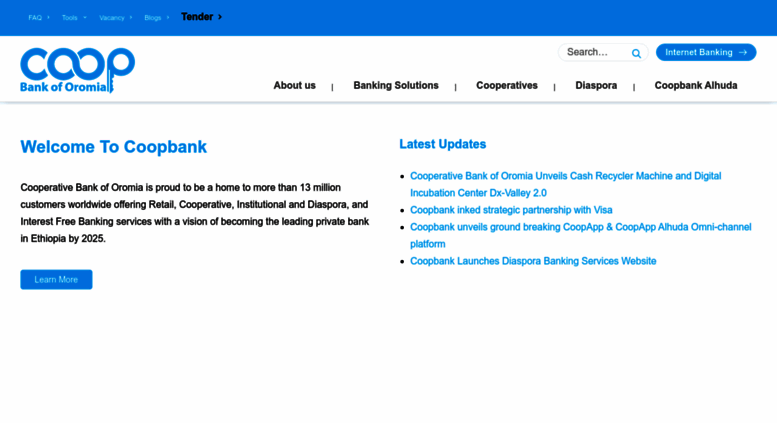Open the About us menu
Image resolution: width=777 pixels, height=423 pixels.
pos(294,85)
